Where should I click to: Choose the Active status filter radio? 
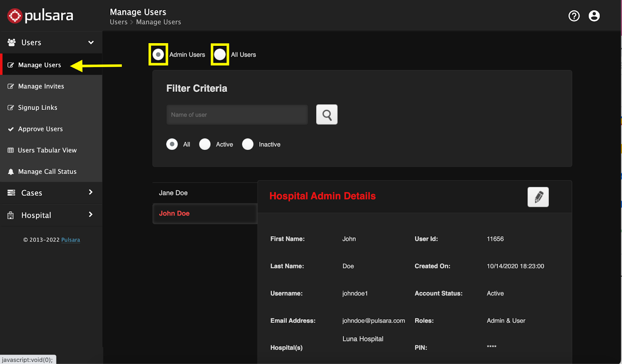205,144
